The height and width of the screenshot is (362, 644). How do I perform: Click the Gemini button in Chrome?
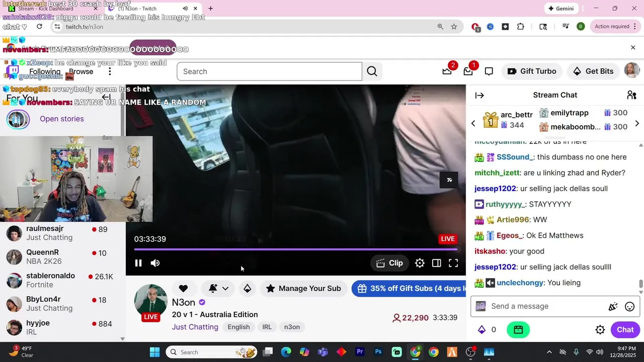[561, 9]
